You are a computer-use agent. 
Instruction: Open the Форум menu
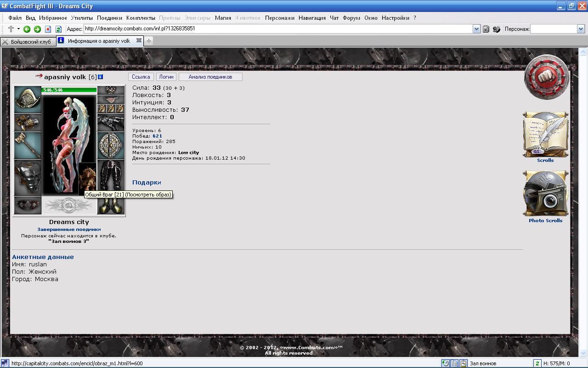point(351,18)
